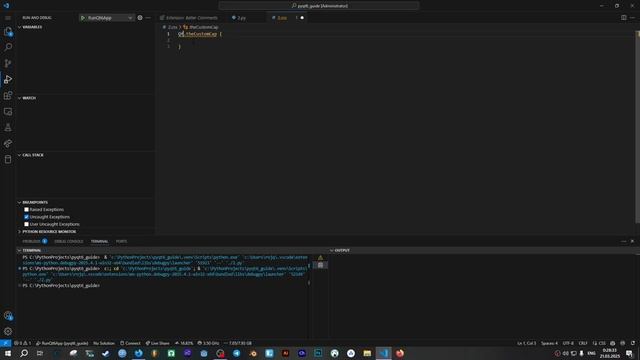Open the Extensions view icon
This screenshot has height=360, width=640.
click(8, 96)
